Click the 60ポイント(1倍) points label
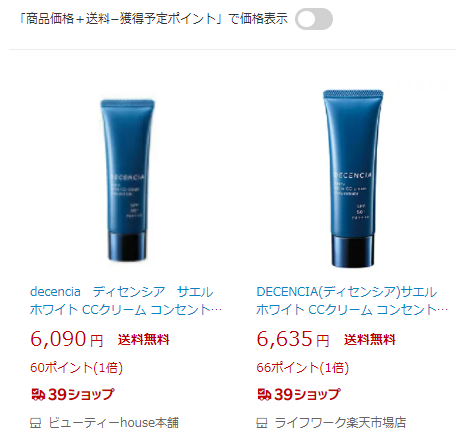 (76, 368)
